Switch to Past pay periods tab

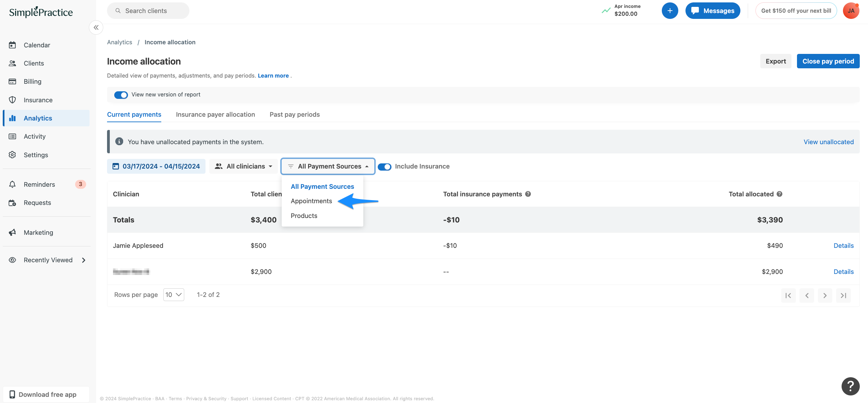pos(295,114)
